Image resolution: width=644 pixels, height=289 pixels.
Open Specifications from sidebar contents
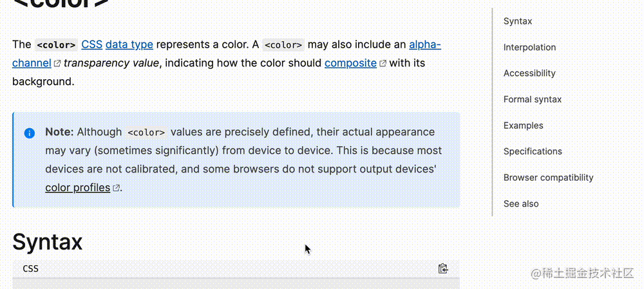[533, 151]
